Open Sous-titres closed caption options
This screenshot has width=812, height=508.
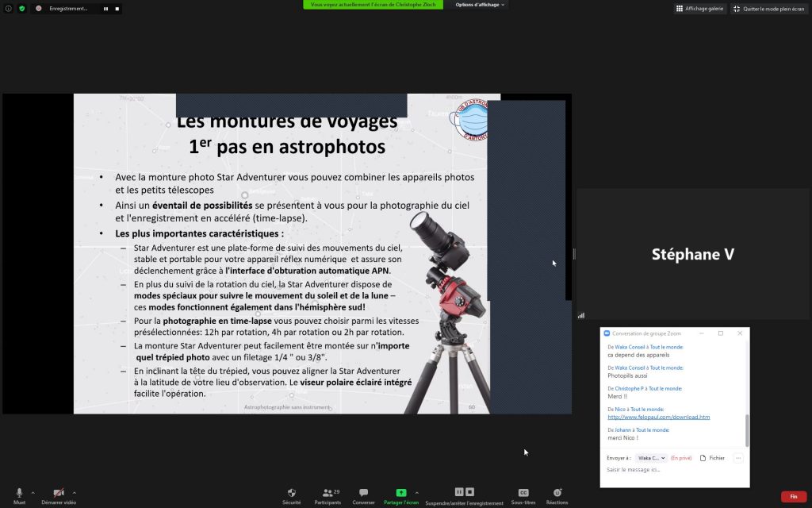coord(523,495)
